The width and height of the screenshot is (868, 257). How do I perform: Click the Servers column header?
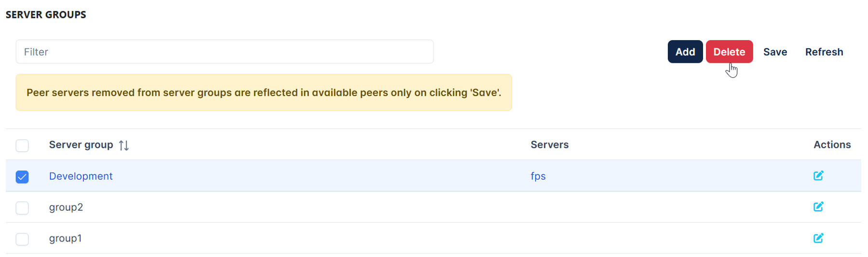[549, 144]
